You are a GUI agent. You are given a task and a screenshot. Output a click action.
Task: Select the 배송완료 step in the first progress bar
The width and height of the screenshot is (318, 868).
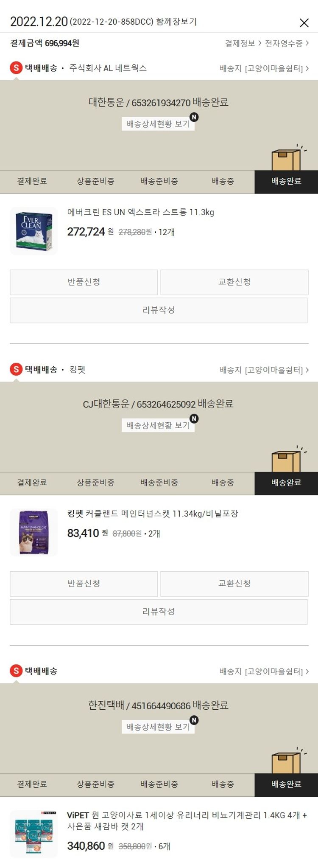click(x=286, y=181)
